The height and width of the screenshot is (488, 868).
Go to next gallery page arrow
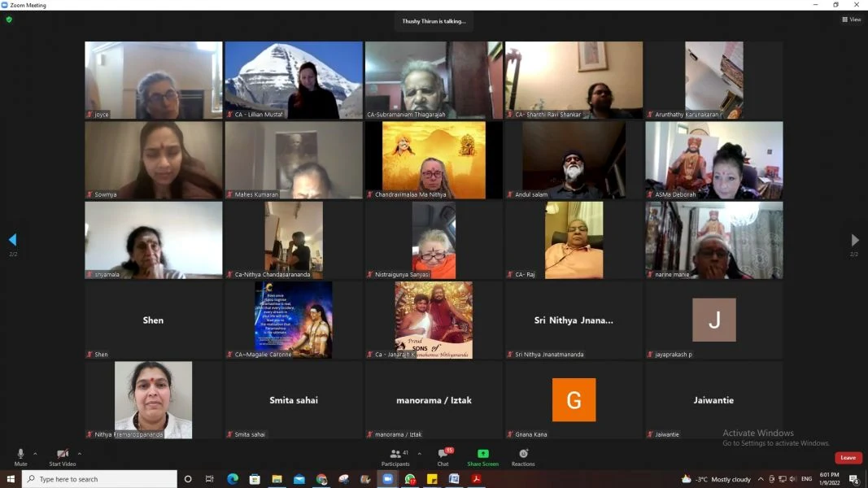click(x=855, y=240)
